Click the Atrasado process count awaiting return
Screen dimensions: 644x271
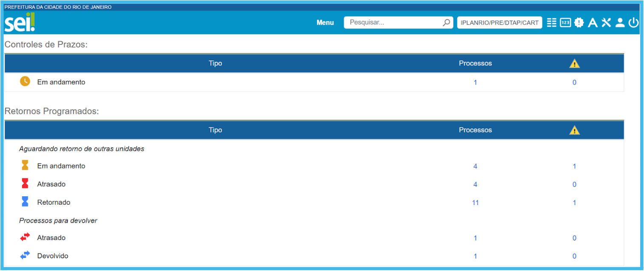pos(475,185)
